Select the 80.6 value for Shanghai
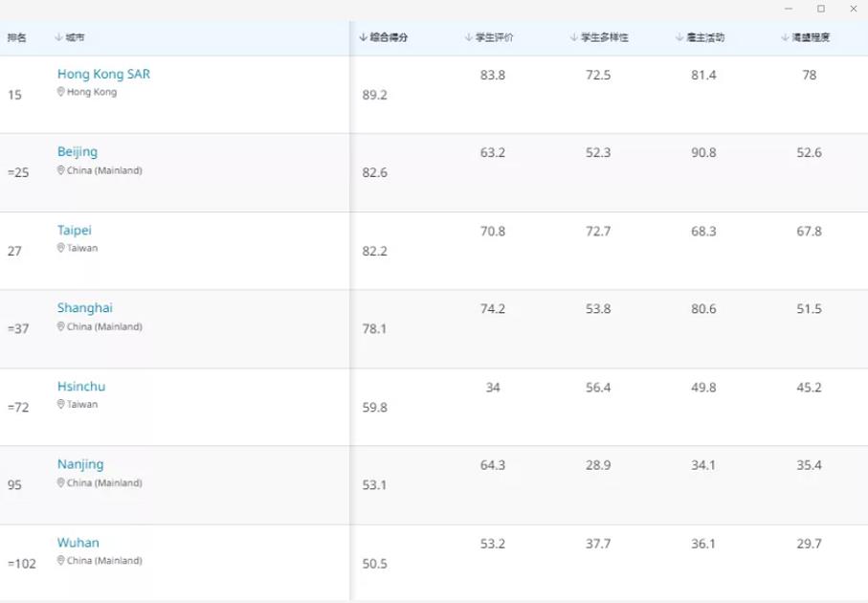 click(703, 309)
